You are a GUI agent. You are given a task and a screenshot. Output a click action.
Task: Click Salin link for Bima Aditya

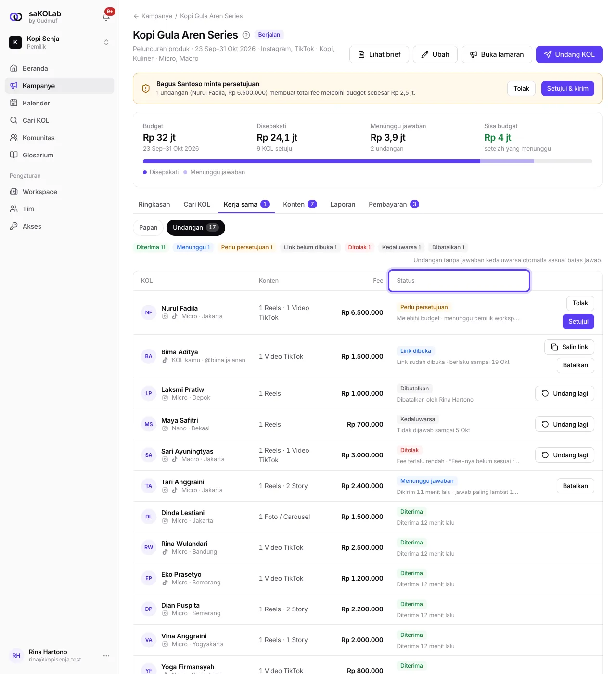click(569, 347)
